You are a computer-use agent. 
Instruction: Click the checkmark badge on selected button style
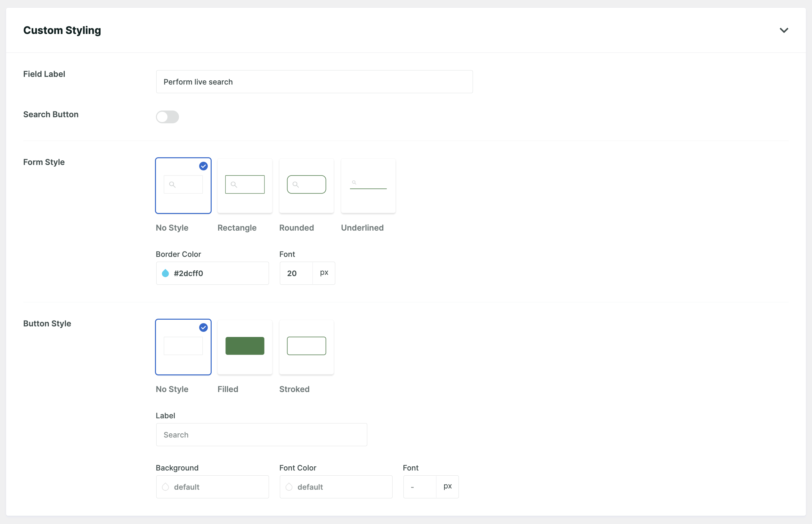pos(203,327)
